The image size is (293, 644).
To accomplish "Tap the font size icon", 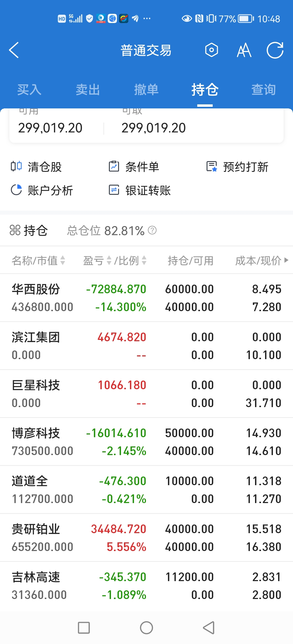I will pos(244,50).
